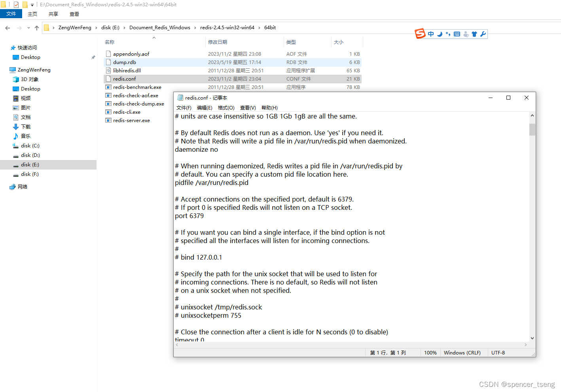Viewport: 561px width, 392px height.
Task: Click Sogou user account icon
Action: [466, 34]
